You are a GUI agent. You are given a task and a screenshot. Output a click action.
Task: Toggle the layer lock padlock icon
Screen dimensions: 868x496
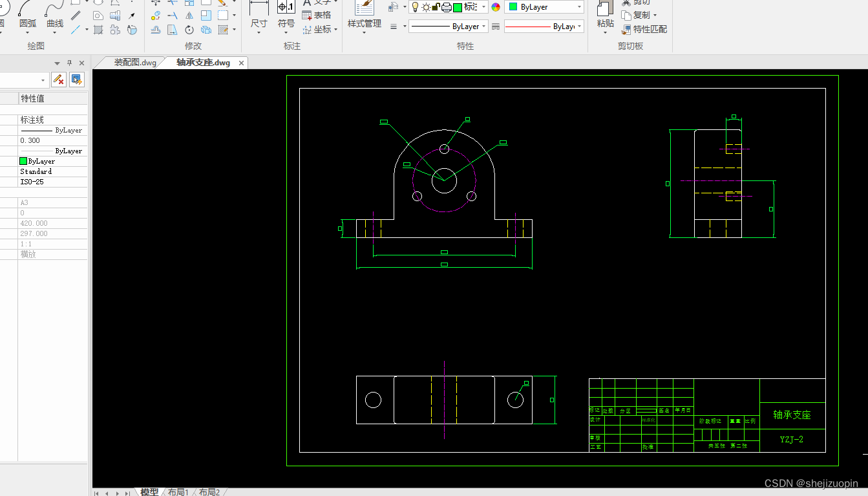(436, 7)
